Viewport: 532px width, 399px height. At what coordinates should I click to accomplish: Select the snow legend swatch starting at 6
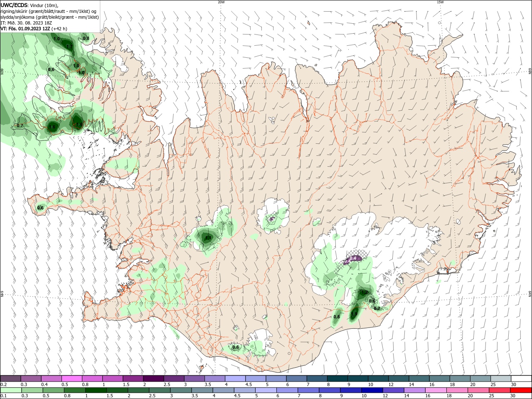296,379
